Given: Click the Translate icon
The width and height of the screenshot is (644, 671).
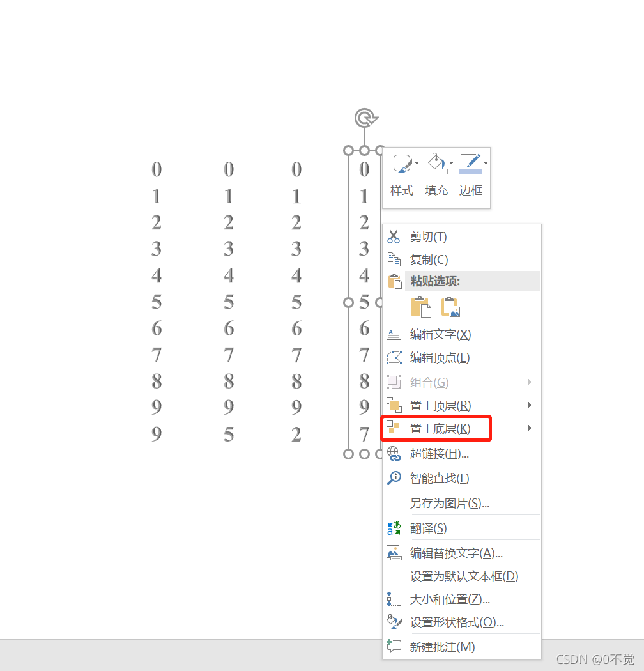Looking at the screenshot, I should pyautogui.click(x=394, y=528).
